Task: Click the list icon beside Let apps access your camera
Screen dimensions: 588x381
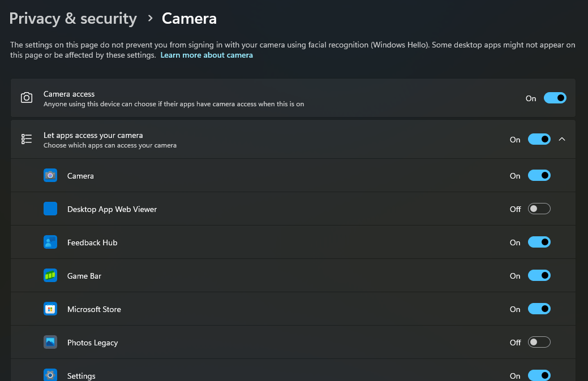Action: 26,139
